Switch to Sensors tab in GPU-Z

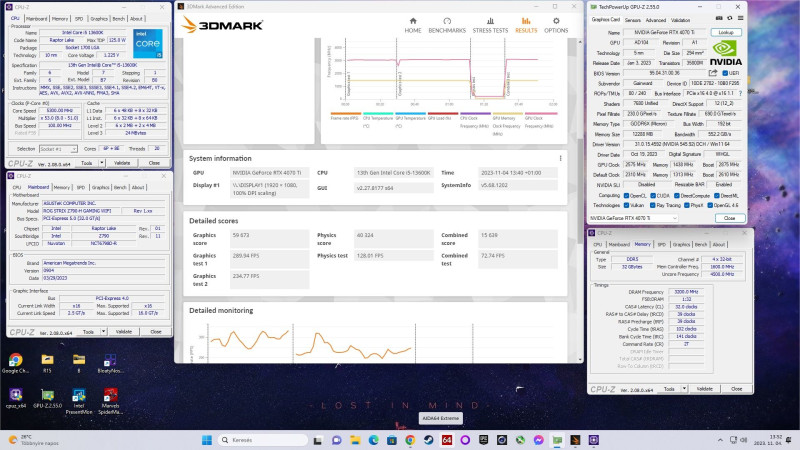[x=632, y=20]
